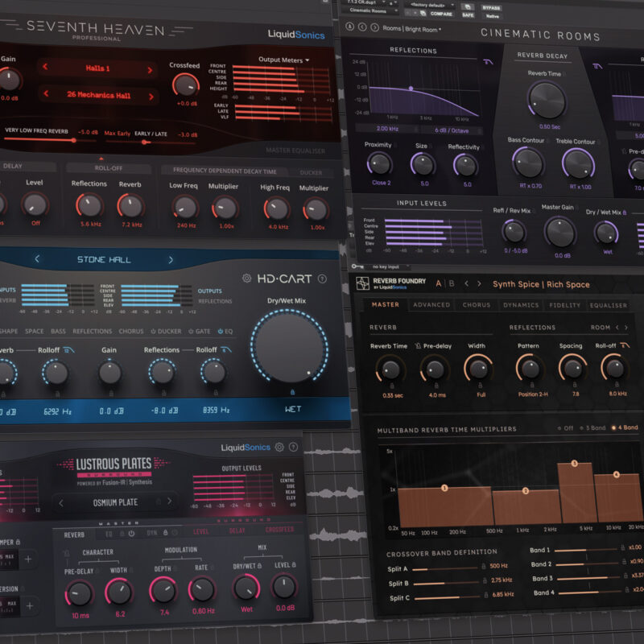Open ADVANCED tab in Reverb Foundry

coord(431,305)
